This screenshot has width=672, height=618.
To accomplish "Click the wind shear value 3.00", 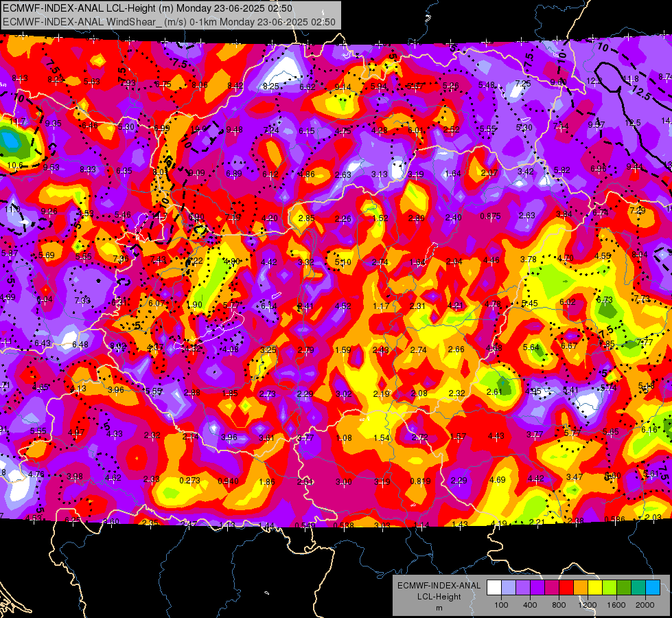I will pos(343,482).
